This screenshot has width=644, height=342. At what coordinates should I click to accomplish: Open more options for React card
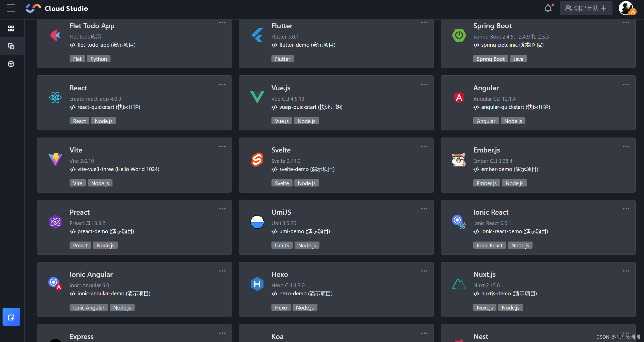point(222,84)
